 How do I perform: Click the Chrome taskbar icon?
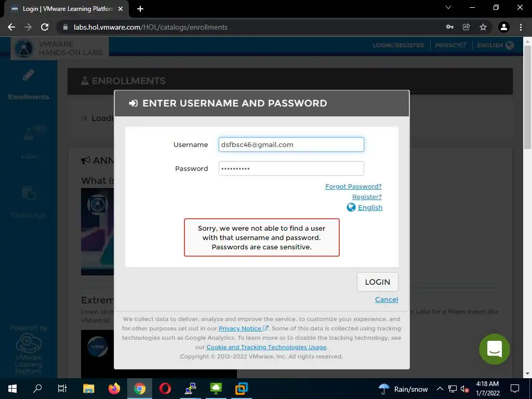click(139, 389)
